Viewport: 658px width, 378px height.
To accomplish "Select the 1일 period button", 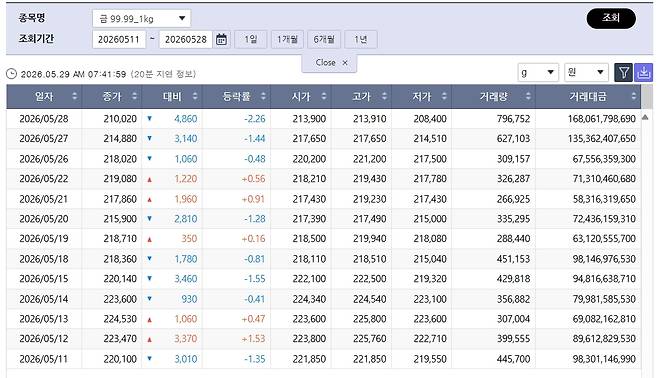I will (251, 39).
